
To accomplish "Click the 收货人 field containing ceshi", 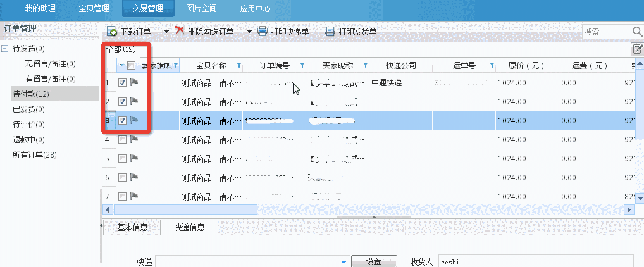I will [x=536, y=262].
